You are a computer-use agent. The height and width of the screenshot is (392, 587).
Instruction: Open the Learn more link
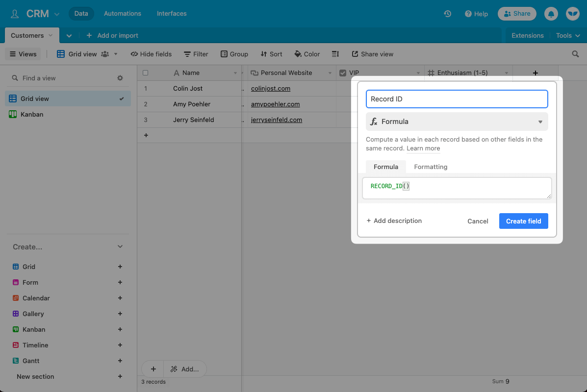(423, 148)
